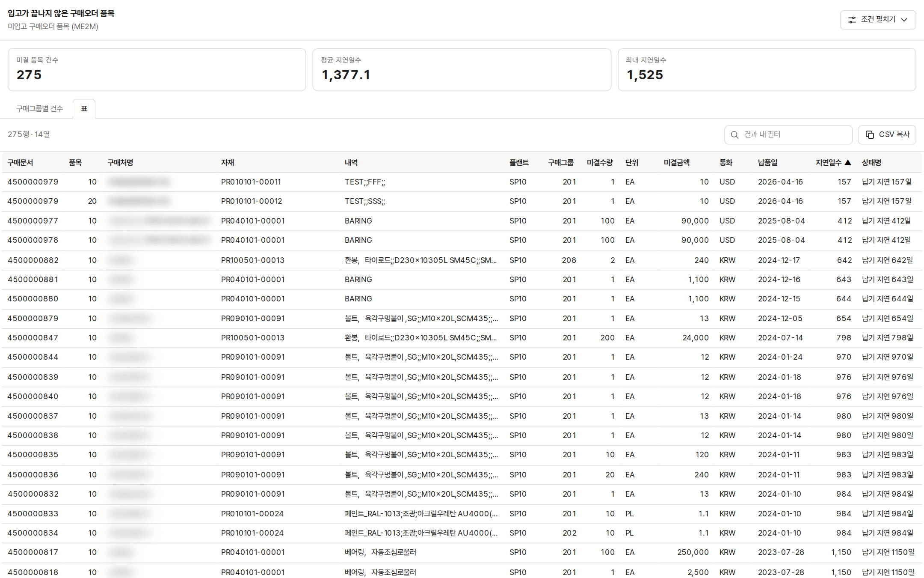The height and width of the screenshot is (578, 924).
Task: Click material PR010101-00011
Action: point(251,182)
